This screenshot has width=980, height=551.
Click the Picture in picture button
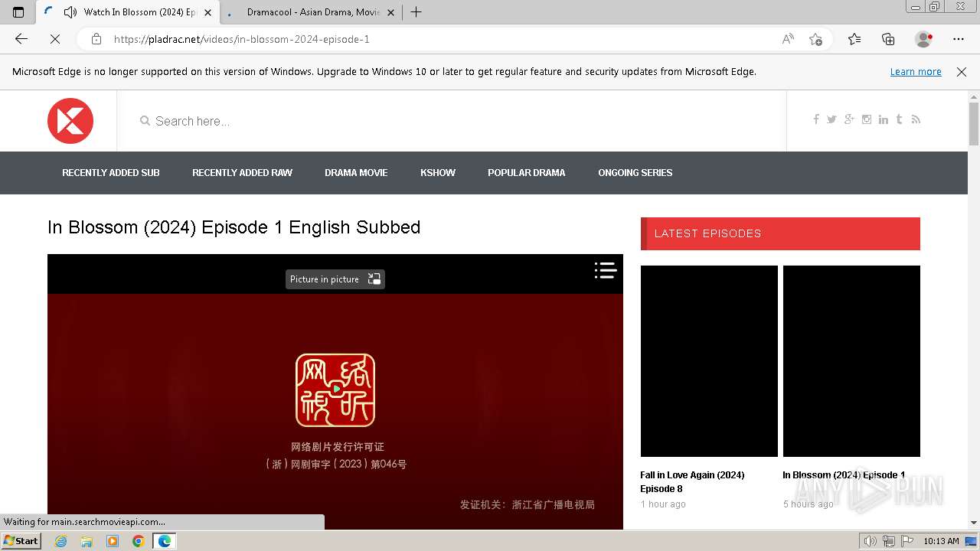(335, 279)
